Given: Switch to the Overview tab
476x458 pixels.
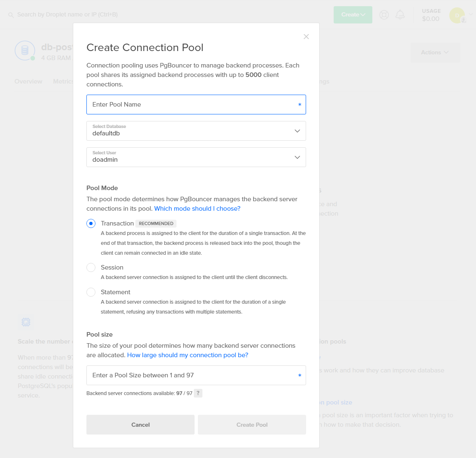Looking at the screenshot, I should tap(28, 81).
